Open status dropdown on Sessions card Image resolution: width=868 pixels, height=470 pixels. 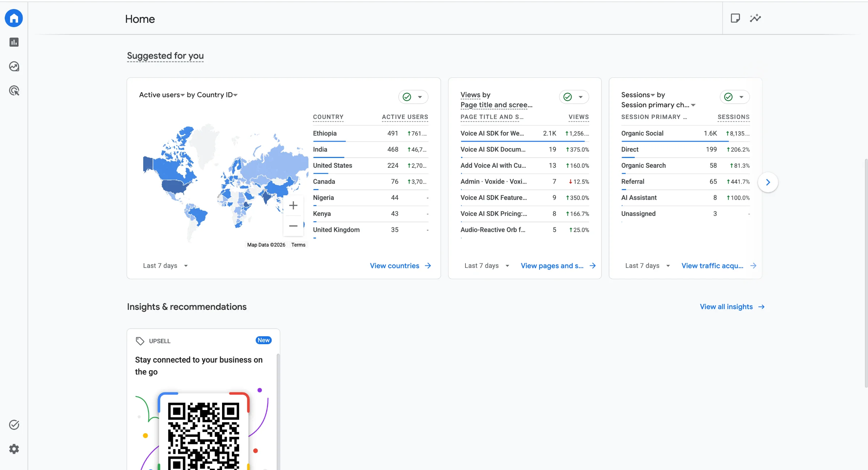tap(735, 97)
